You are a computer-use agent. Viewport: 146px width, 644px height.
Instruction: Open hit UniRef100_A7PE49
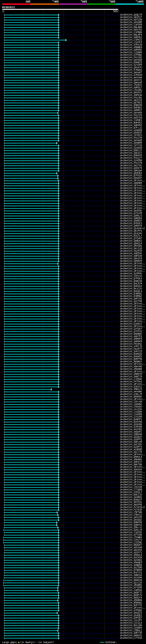point(131,75)
